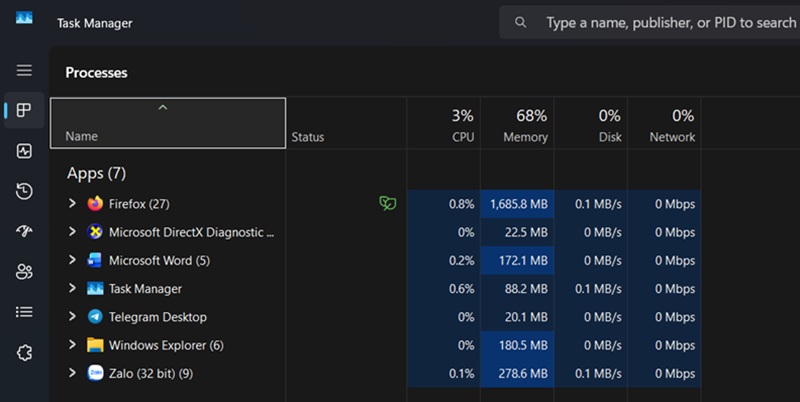
Task: Open the Services sidebar icon
Action: (24, 353)
